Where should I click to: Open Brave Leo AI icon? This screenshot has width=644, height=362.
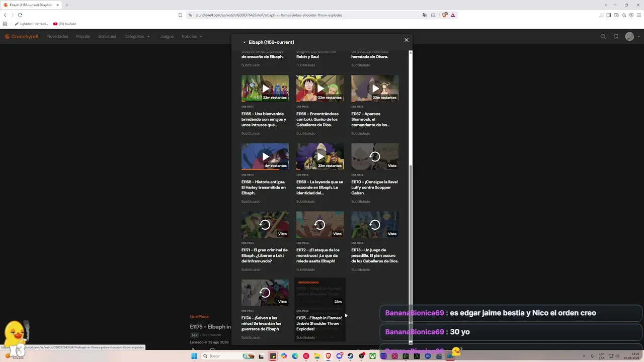tap(624, 15)
